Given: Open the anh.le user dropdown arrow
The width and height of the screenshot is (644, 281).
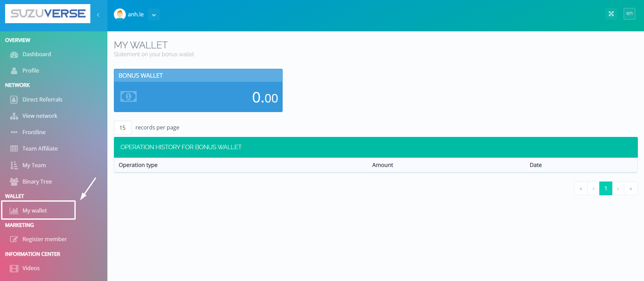Looking at the screenshot, I should tap(154, 15).
